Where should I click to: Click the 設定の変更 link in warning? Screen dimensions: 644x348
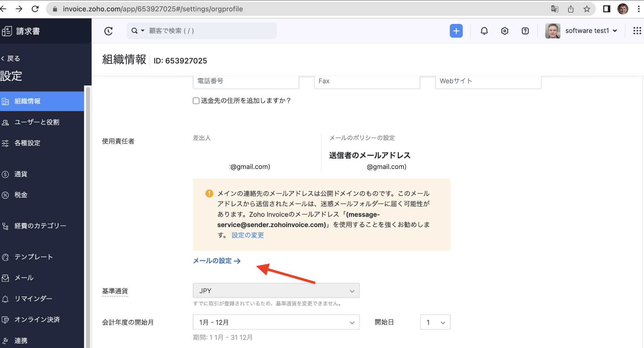pyautogui.click(x=248, y=235)
